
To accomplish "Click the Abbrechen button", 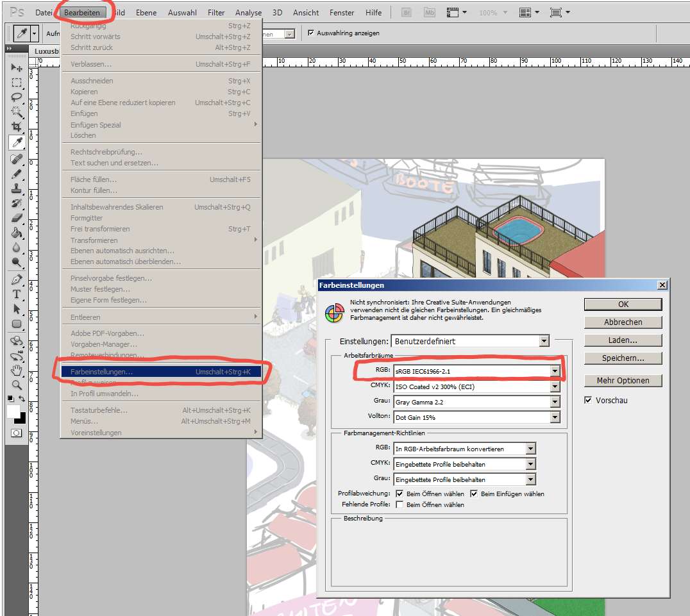I will (623, 322).
